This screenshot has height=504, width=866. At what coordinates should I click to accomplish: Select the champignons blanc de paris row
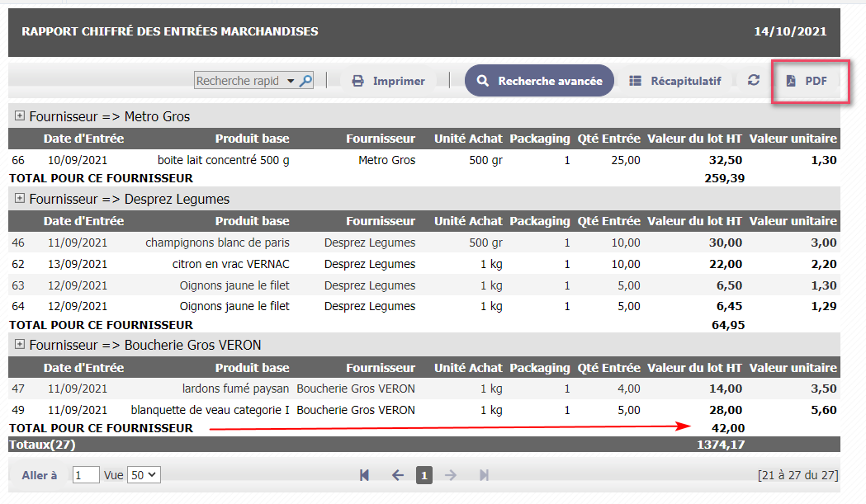[x=424, y=243]
